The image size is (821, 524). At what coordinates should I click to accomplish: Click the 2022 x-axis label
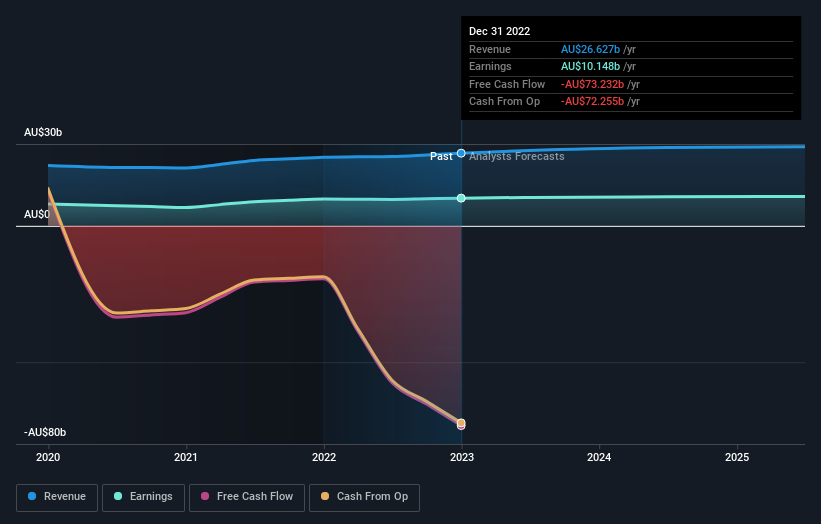click(324, 457)
